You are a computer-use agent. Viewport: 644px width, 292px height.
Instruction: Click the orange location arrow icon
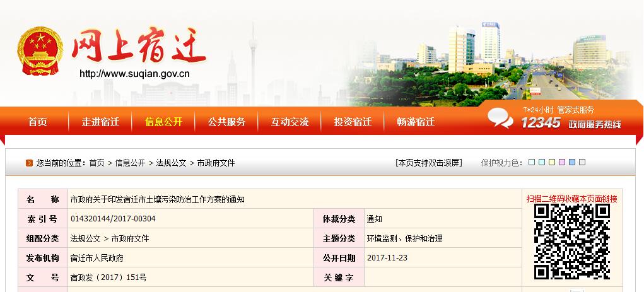tap(29, 163)
